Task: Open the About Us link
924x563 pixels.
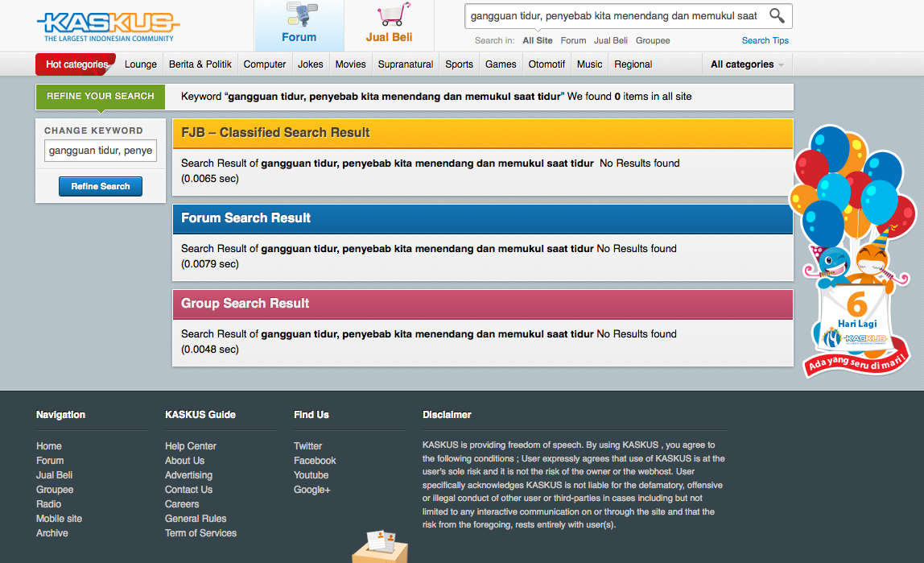Action: 184,461
